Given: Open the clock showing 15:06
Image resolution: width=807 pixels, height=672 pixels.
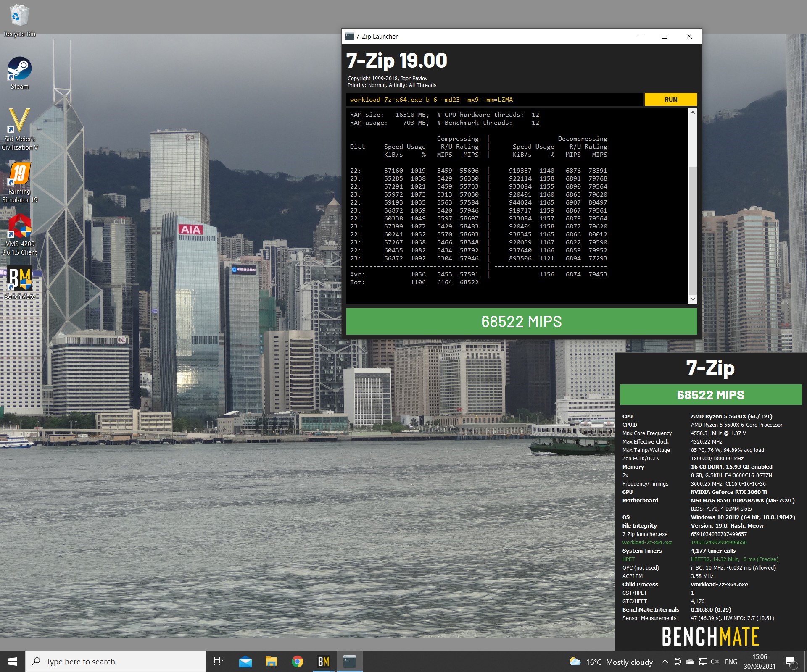Looking at the screenshot, I should (x=760, y=661).
